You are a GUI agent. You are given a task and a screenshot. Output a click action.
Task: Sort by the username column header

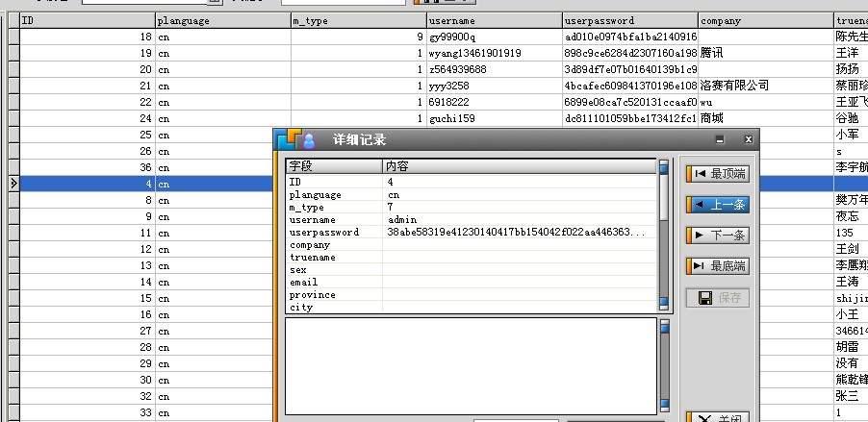coord(494,20)
